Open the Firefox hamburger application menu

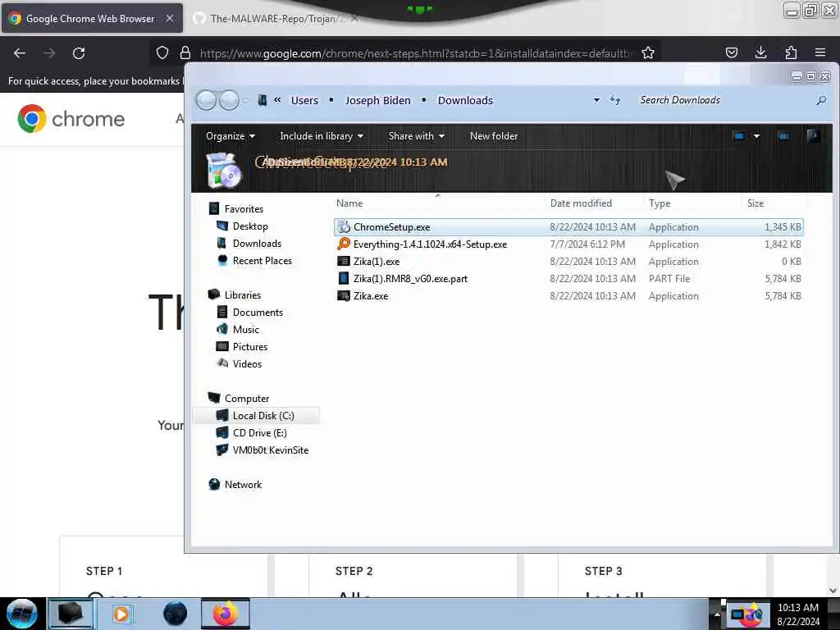(x=820, y=52)
